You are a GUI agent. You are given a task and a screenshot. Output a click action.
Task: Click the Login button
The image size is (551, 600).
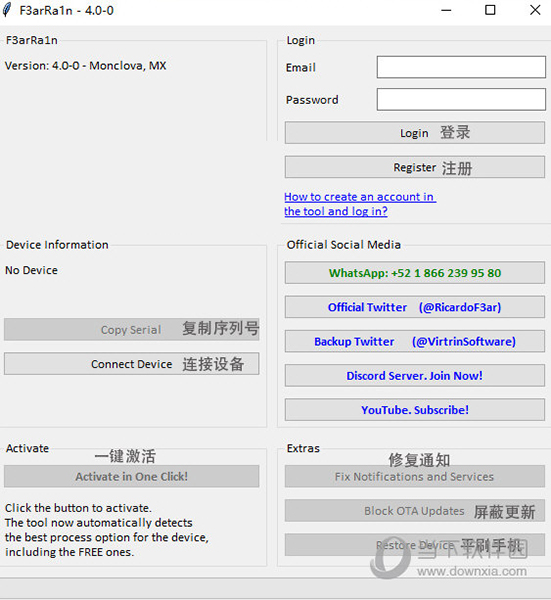point(415,133)
